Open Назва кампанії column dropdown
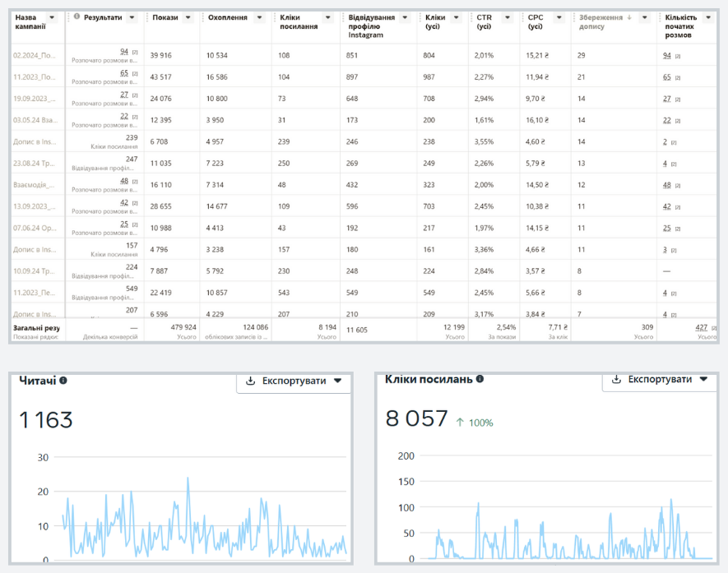The width and height of the screenshot is (728, 573). 53,17
